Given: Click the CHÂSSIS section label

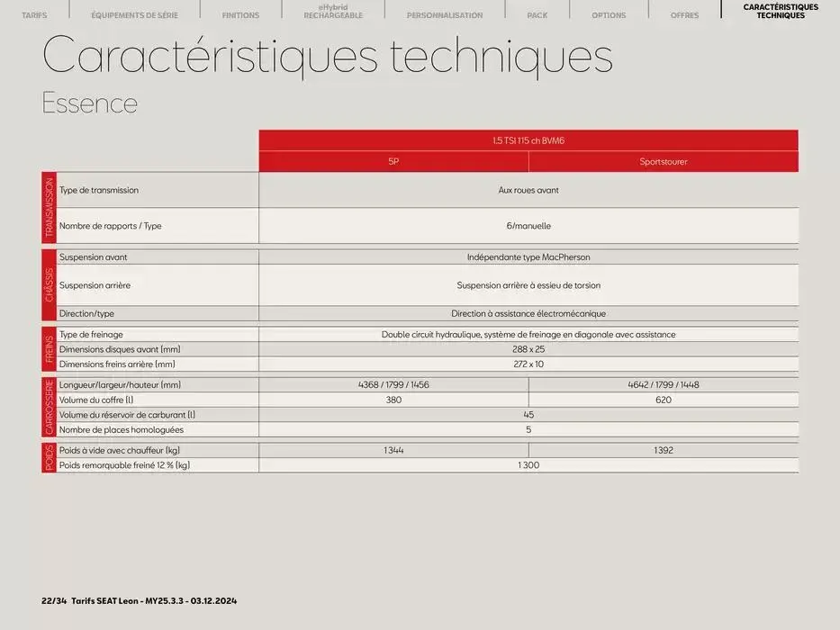Looking at the screenshot, I should coord(49,285).
